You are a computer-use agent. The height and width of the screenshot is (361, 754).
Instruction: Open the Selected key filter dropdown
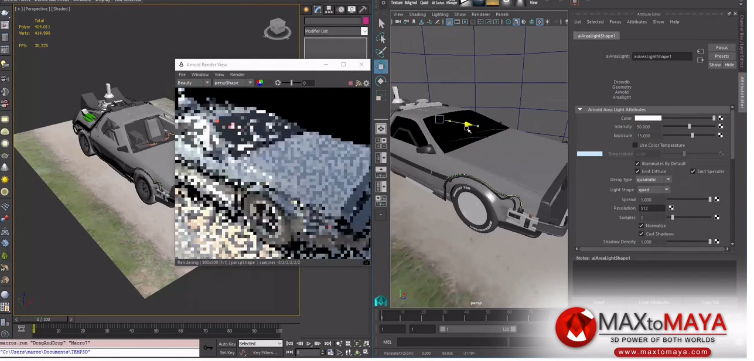coord(260,344)
